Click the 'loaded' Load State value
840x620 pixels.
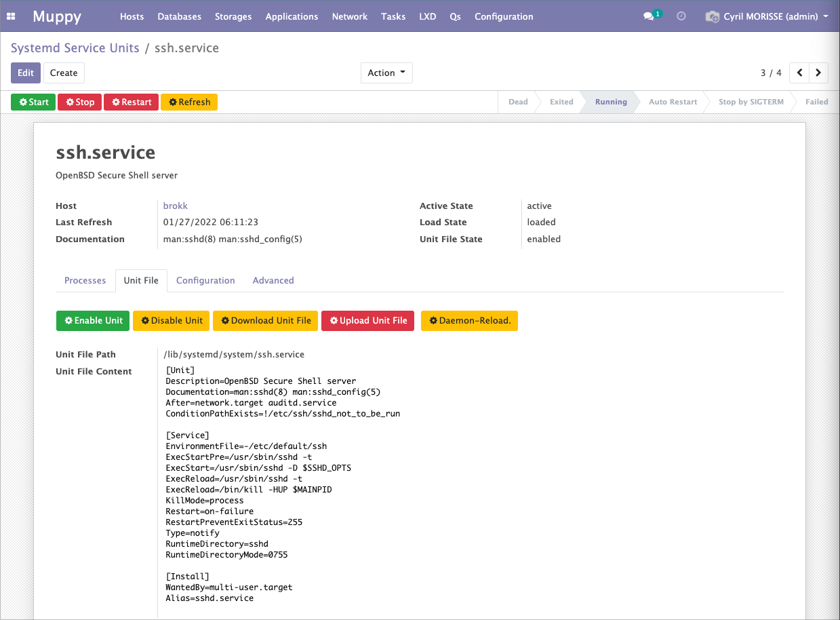pyautogui.click(x=542, y=222)
